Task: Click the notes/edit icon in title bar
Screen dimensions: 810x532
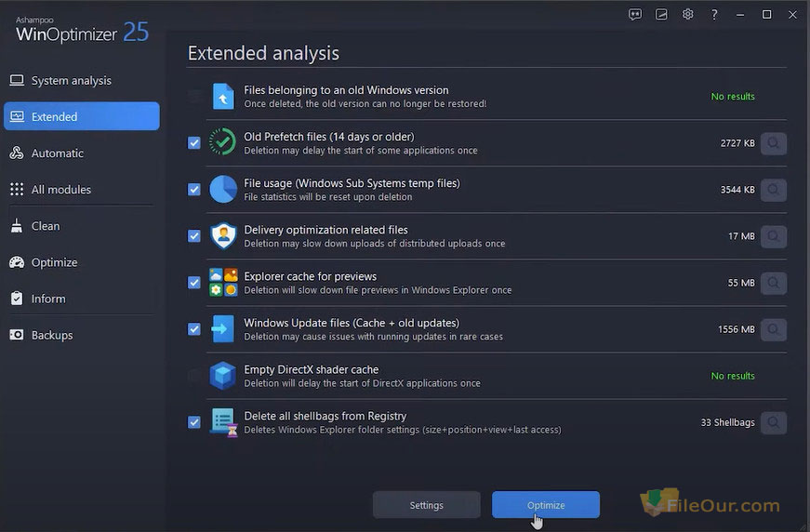Action: click(x=661, y=15)
